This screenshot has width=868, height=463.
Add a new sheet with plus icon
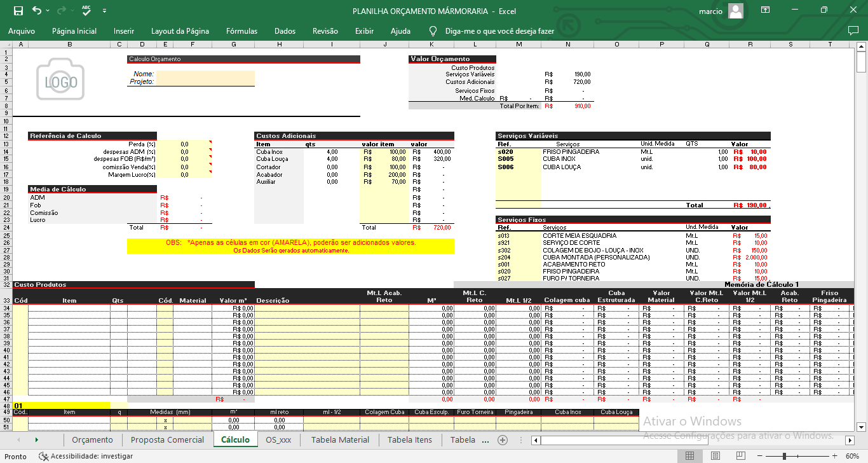[503, 440]
